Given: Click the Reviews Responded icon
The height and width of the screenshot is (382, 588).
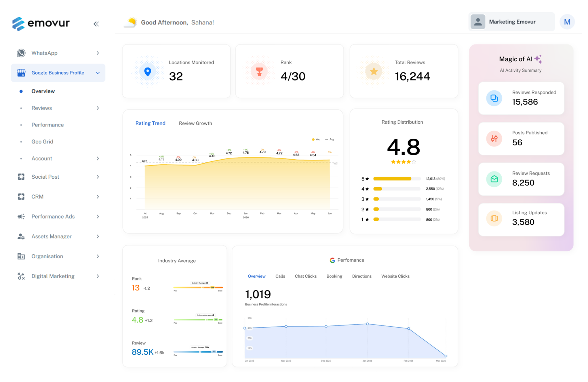Looking at the screenshot, I should 494,98.
